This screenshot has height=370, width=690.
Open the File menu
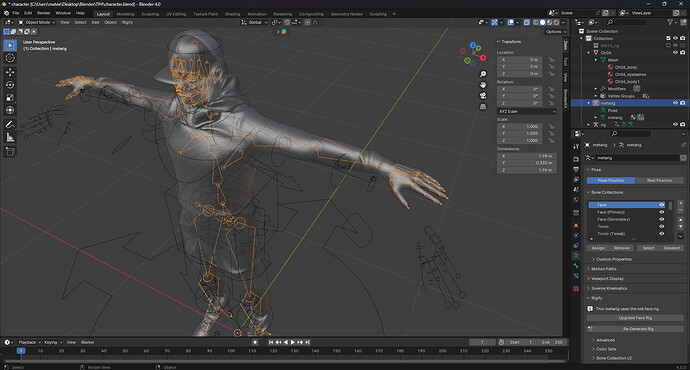pyautogui.click(x=15, y=13)
